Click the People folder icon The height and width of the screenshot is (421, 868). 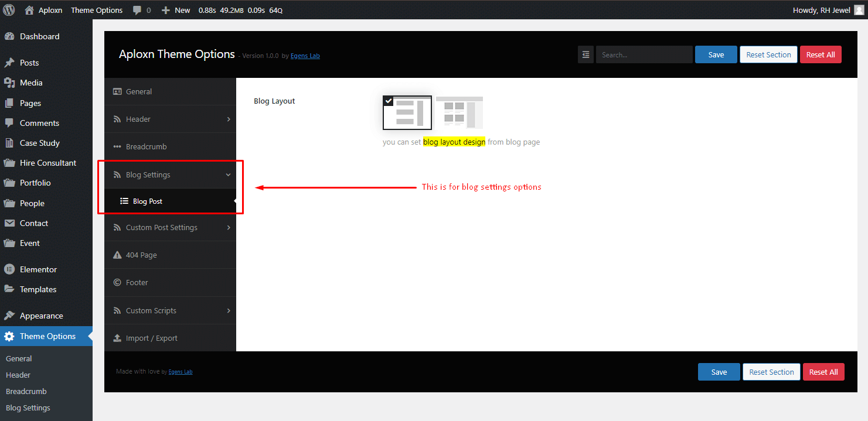pos(9,203)
